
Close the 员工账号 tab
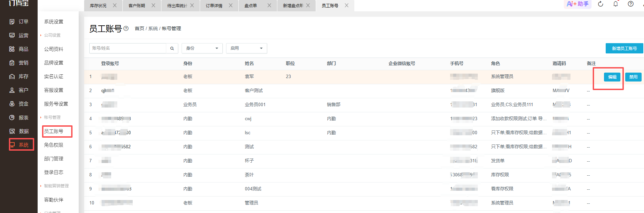346,5
